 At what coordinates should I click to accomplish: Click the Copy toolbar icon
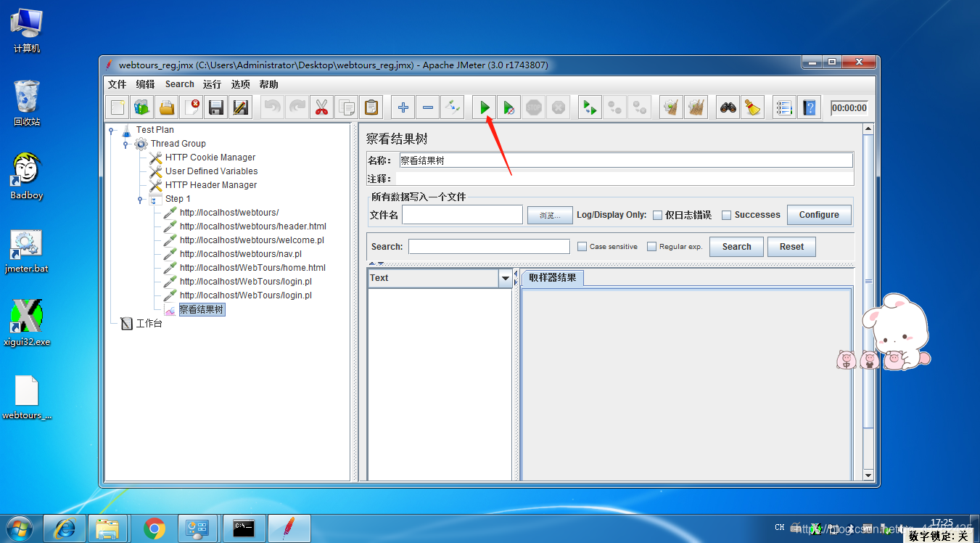pyautogui.click(x=347, y=108)
